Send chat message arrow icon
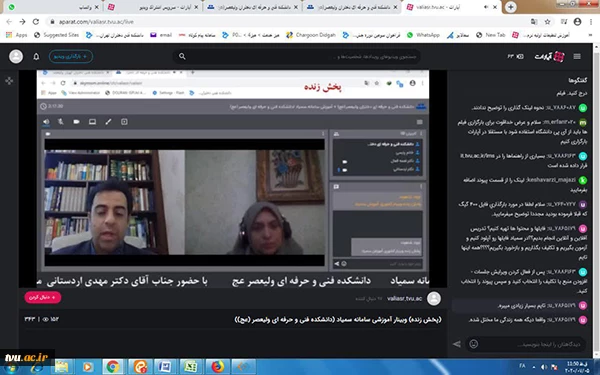600x375 pixels. tap(457, 344)
